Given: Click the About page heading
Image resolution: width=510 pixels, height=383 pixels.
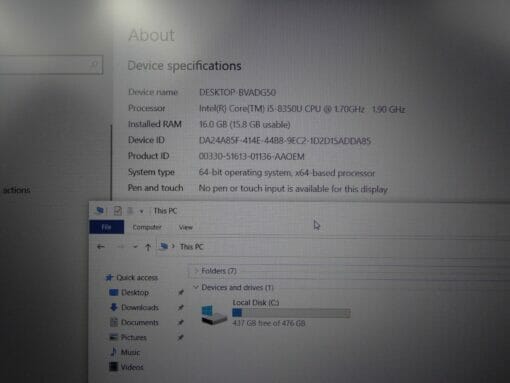Looking at the screenshot, I should [151, 35].
